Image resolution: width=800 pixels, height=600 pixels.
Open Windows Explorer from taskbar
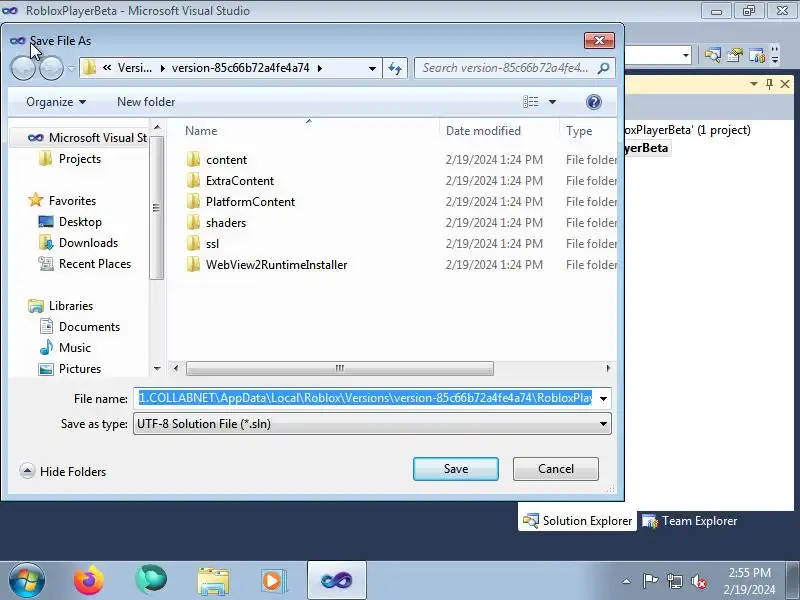[213, 581]
